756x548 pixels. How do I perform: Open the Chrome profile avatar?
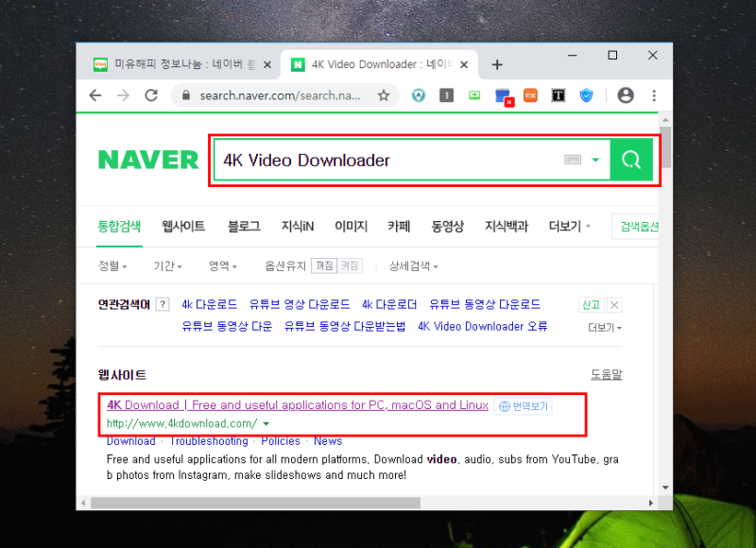(x=626, y=95)
